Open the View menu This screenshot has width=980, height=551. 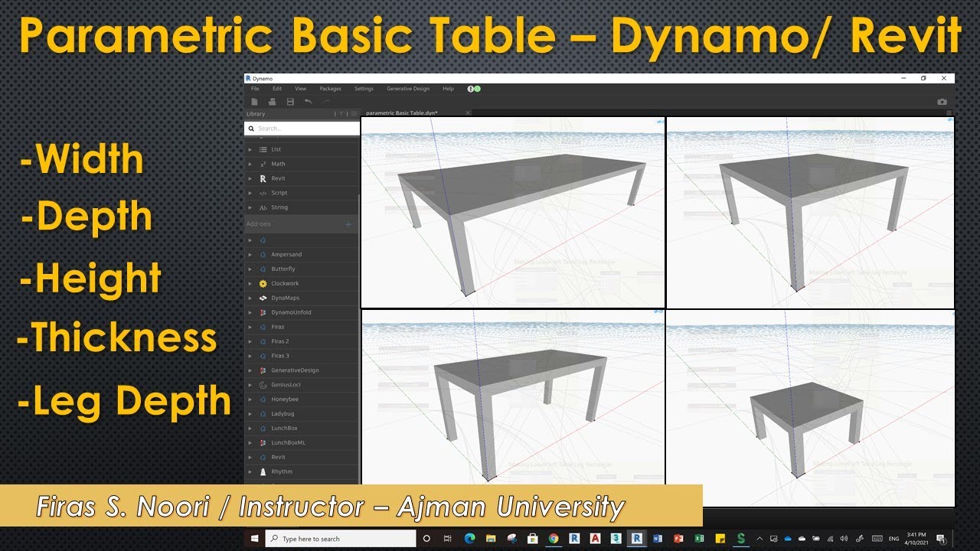pos(301,89)
